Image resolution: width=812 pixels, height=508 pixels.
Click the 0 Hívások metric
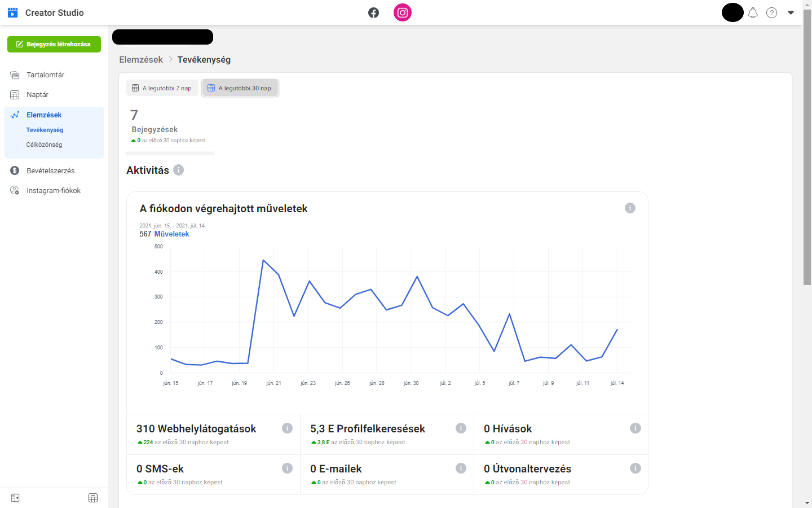pos(507,429)
